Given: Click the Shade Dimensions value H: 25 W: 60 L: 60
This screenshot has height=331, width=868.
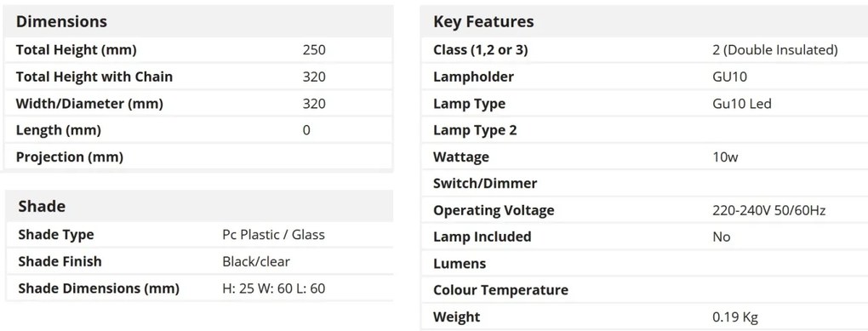Looking at the screenshot, I should tap(274, 288).
